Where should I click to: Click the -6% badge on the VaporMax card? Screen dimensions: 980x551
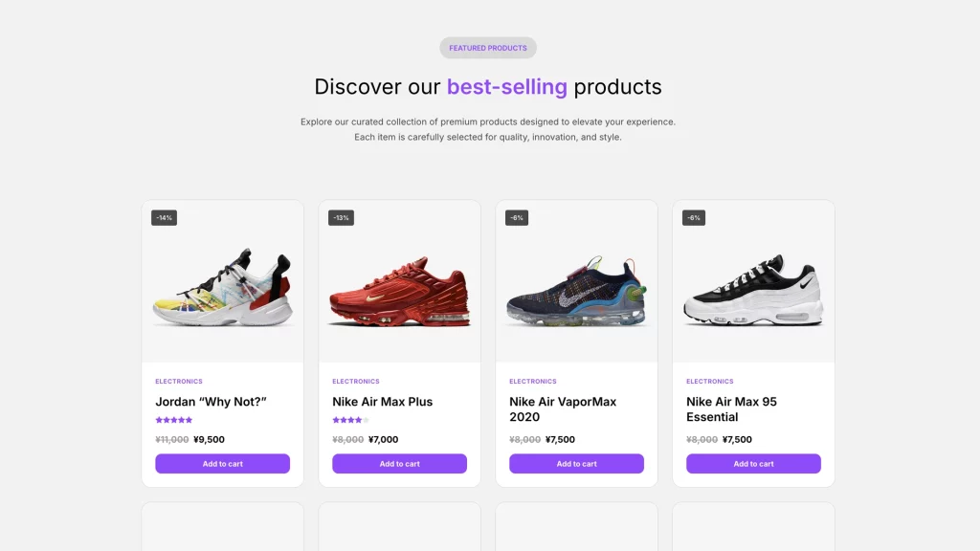(x=517, y=218)
